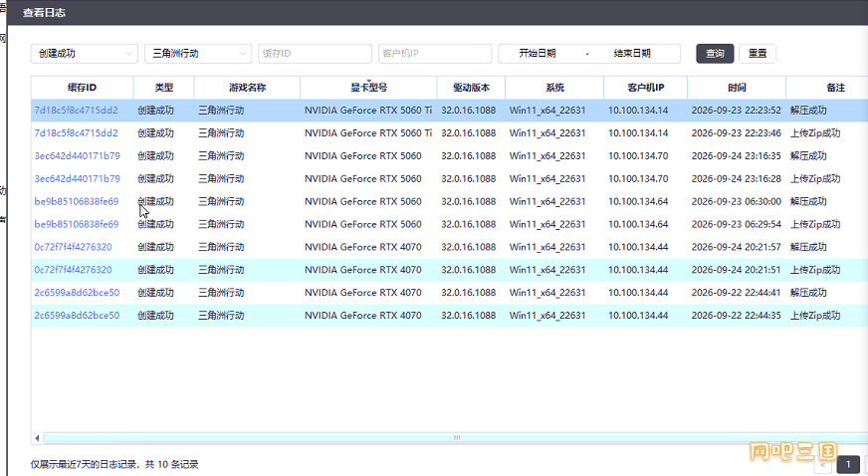The image size is (868, 476).
Task: Open cache ID 7d18c5f8c4715dd2 in 22:23:52 row
Action: [76, 111]
